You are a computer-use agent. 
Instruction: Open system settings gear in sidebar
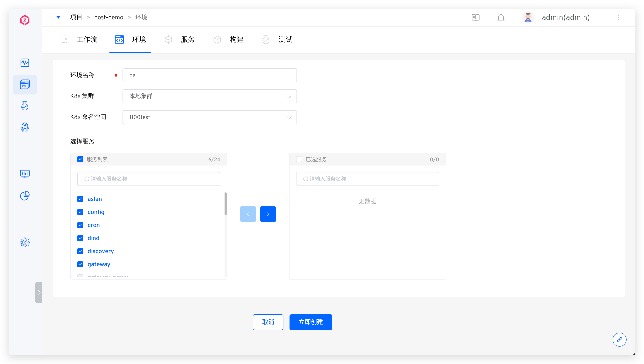coord(25,242)
